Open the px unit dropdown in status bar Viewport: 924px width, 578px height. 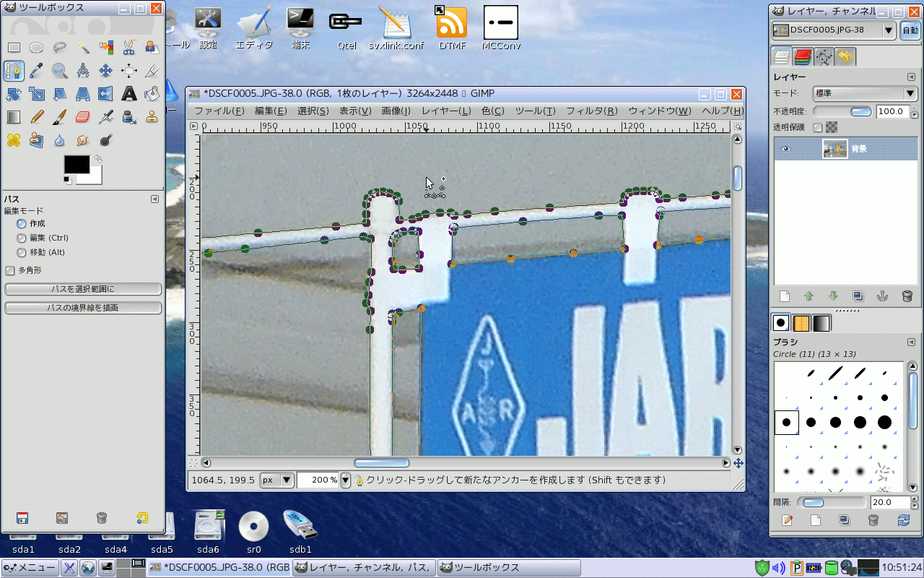click(x=277, y=480)
